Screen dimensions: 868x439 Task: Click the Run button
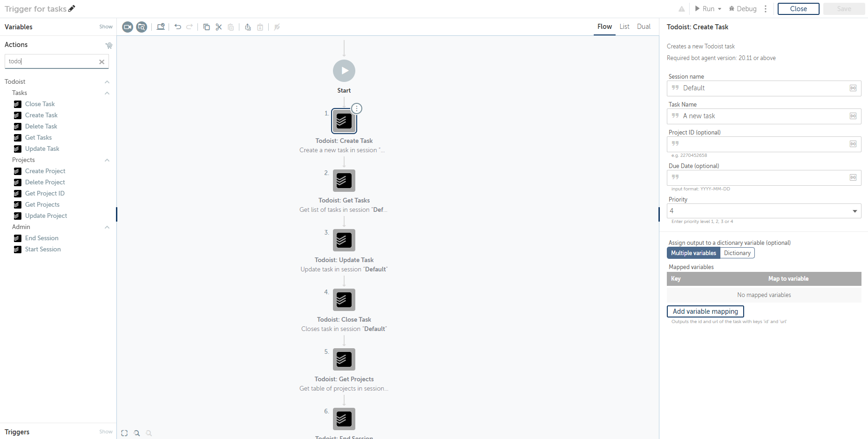tap(705, 9)
